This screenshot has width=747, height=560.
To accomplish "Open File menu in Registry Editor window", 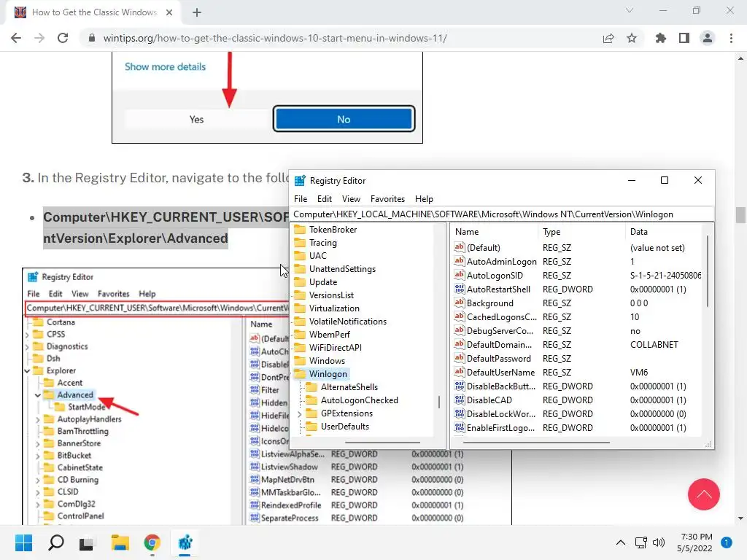I will [x=301, y=199].
